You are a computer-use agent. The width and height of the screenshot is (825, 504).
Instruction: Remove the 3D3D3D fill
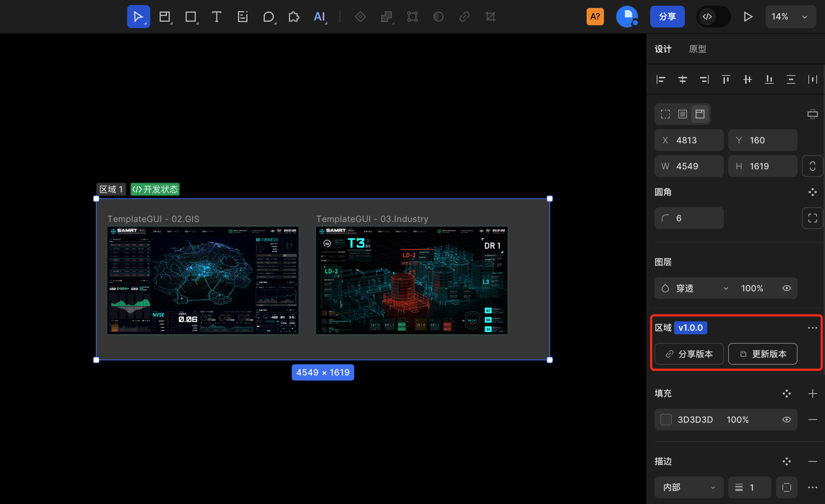click(813, 420)
